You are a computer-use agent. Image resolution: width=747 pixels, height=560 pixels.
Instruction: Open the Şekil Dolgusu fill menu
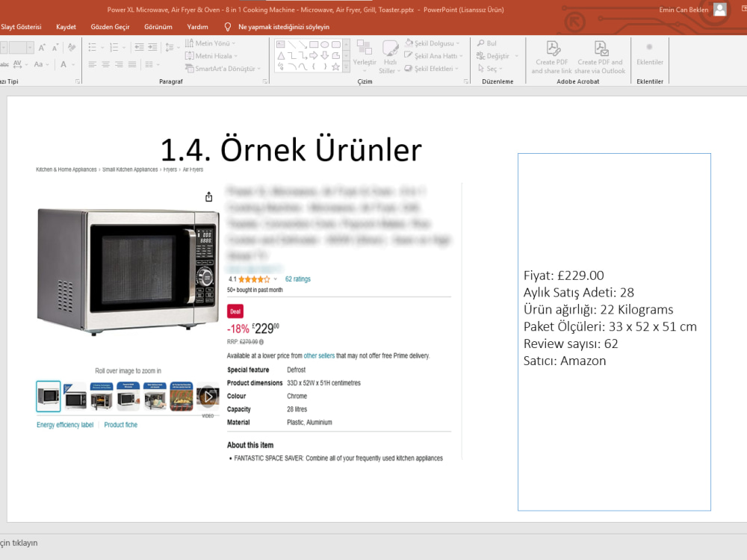point(432,43)
